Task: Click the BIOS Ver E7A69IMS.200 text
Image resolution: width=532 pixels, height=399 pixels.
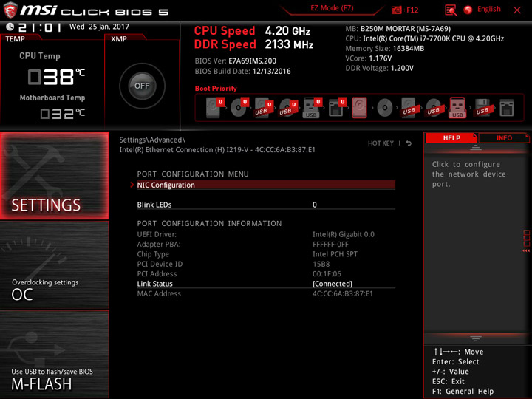Action: [x=236, y=61]
